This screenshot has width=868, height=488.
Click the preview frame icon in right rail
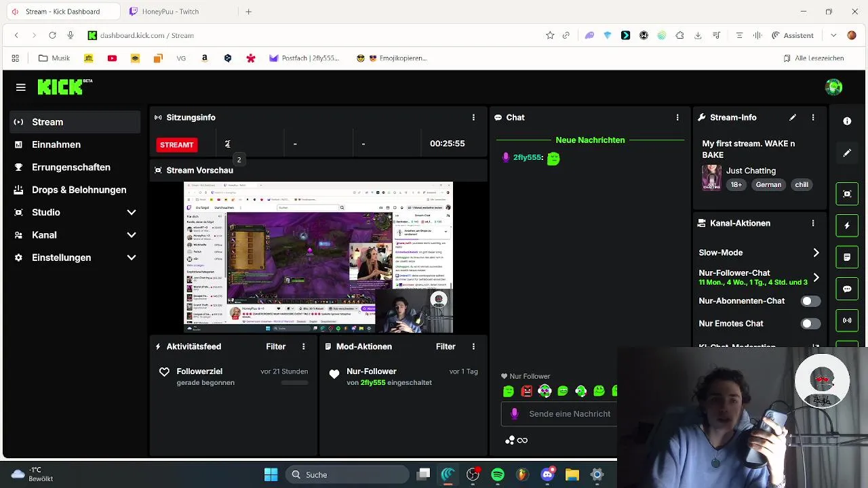(847, 194)
